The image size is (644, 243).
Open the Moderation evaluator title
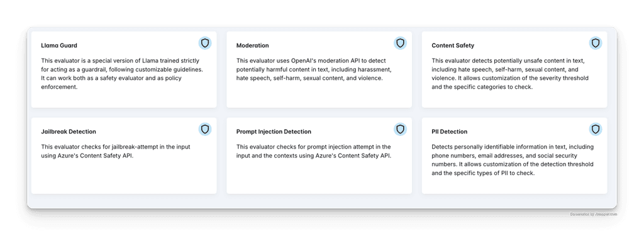point(253,45)
